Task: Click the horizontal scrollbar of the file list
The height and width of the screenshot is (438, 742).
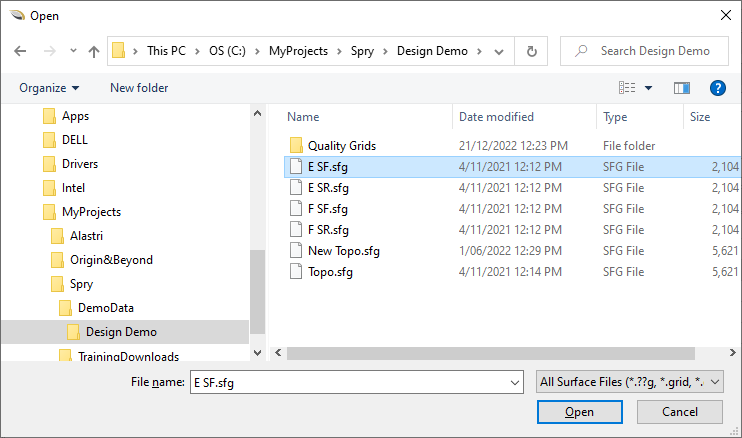Action: (491, 353)
